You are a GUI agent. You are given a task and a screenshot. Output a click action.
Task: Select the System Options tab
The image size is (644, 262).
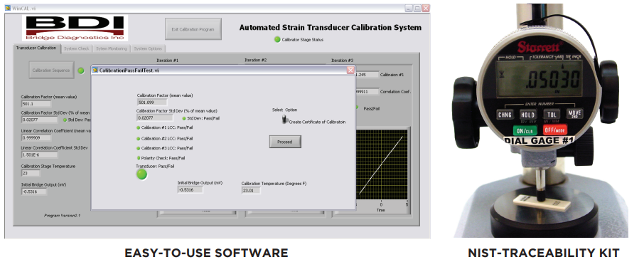coord(148,48)
